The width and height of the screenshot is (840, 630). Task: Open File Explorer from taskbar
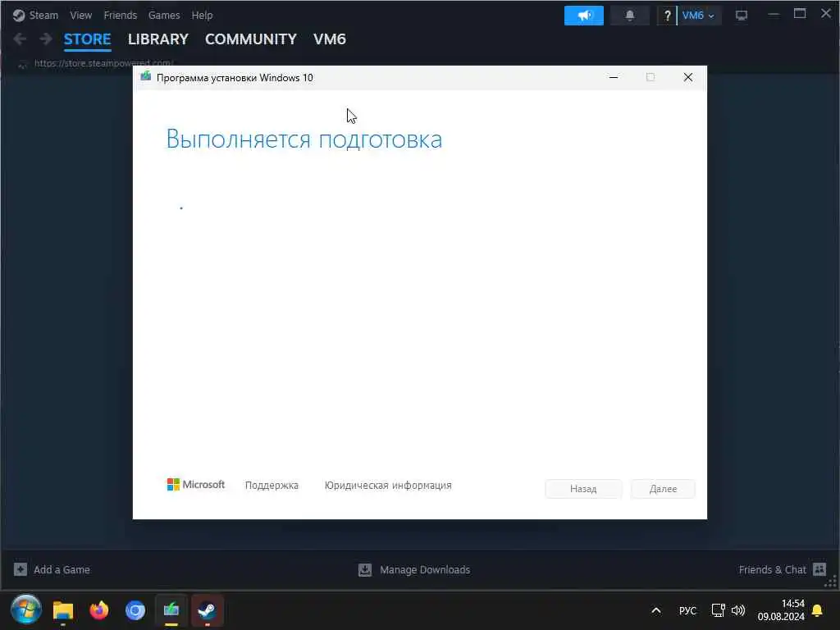[x=62, y=610]
